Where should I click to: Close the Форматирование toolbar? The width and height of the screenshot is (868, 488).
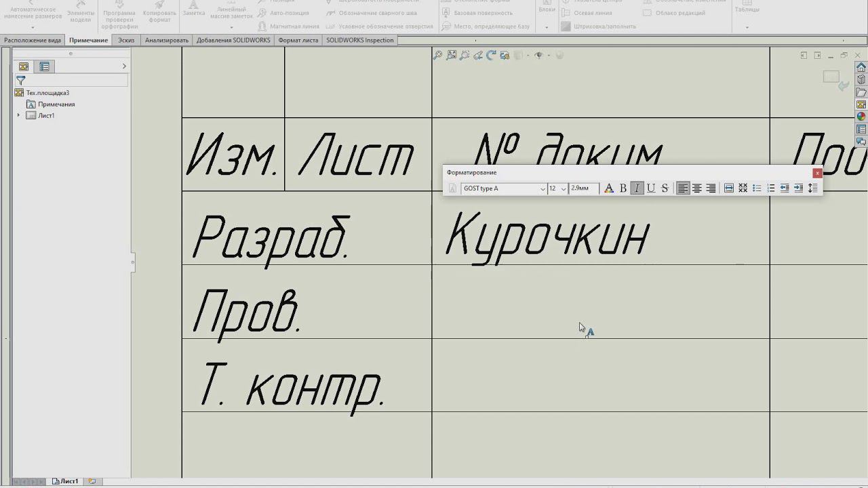pyautogui.click(x=817, y=173)
